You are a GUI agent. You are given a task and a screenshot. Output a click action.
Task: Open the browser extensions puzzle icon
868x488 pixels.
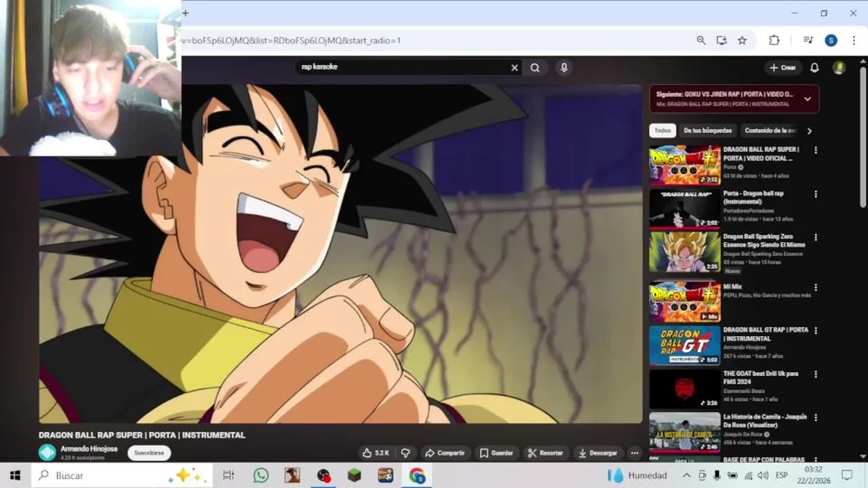coord(774,41)
